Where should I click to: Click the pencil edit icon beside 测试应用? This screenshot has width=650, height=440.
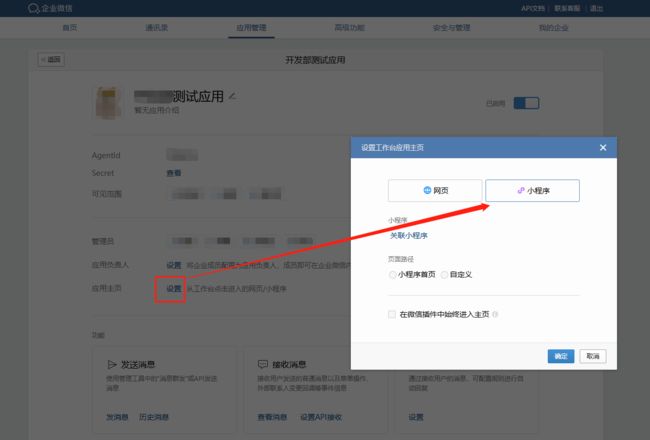[232, 96]
